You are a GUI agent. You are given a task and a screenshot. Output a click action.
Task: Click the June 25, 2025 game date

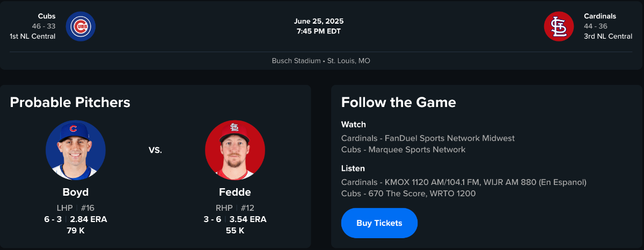coord(319,22)
